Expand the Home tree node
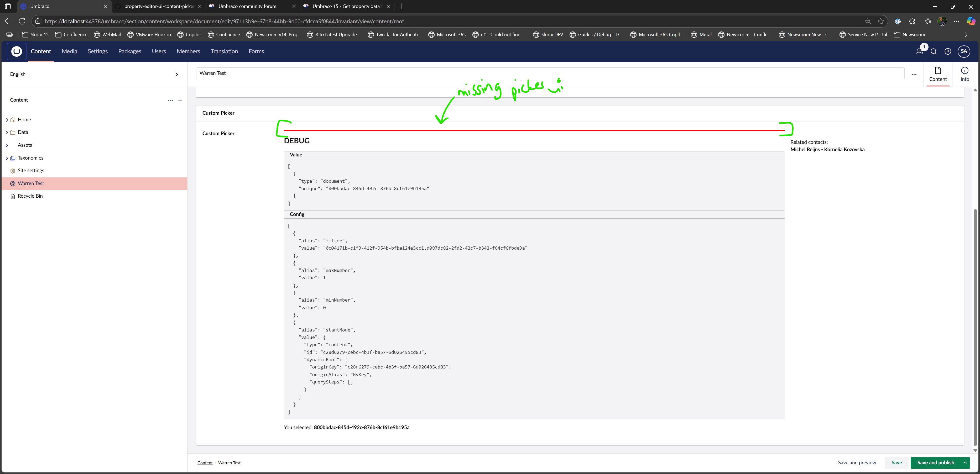Image resolution: width=980 pixels, height=474 pixels. pos(7,120)
